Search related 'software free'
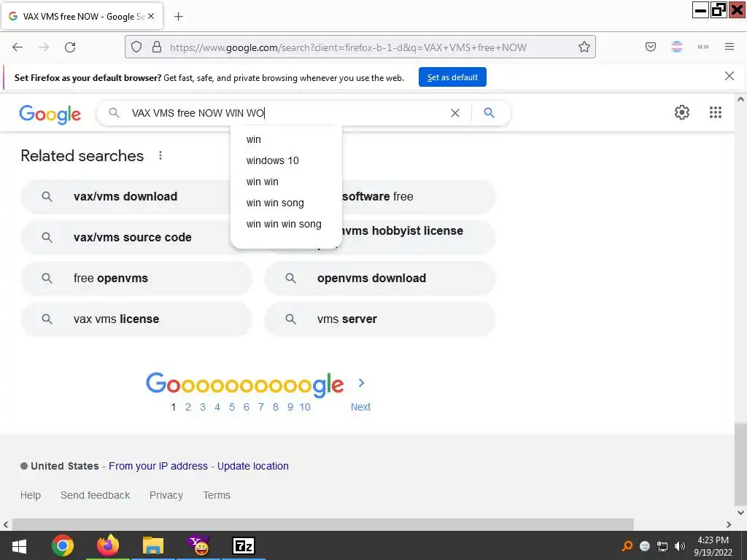Viewport: 747px width, 560px height. 418,197
